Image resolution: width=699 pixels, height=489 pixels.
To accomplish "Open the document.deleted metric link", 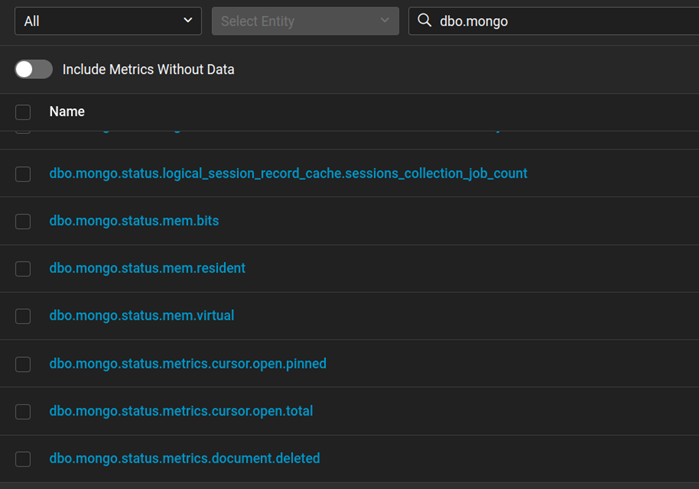I will [184, 459].
